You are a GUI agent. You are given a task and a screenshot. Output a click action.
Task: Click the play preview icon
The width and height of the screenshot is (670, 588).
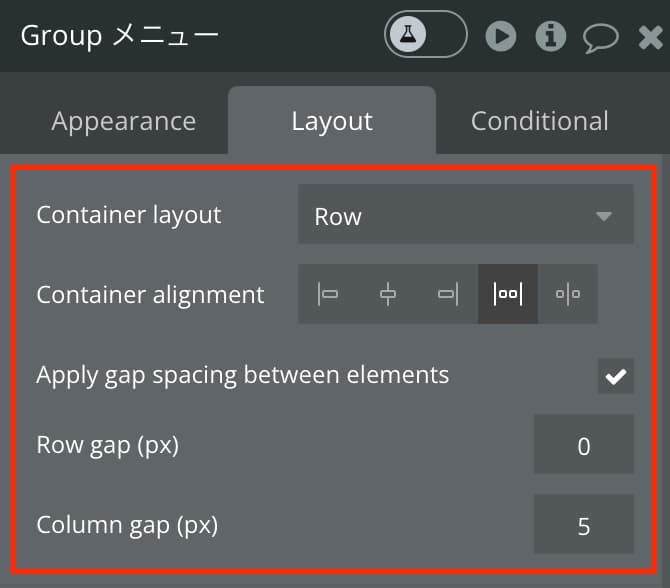(x=501, y=36)
